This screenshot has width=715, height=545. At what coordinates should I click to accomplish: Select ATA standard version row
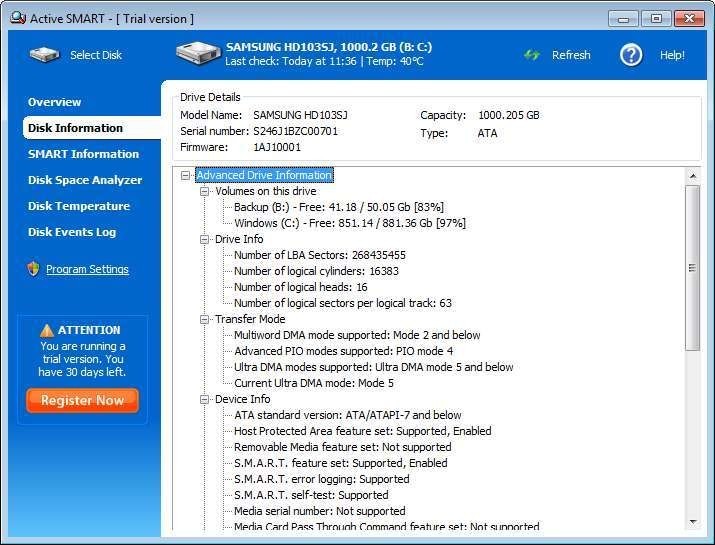coord(347,415)
